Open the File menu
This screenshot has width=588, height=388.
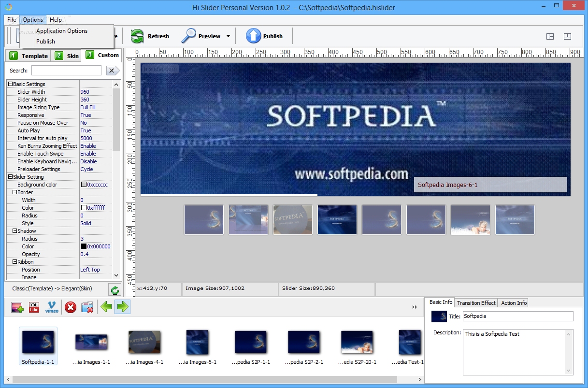click(x=12, y=20)
